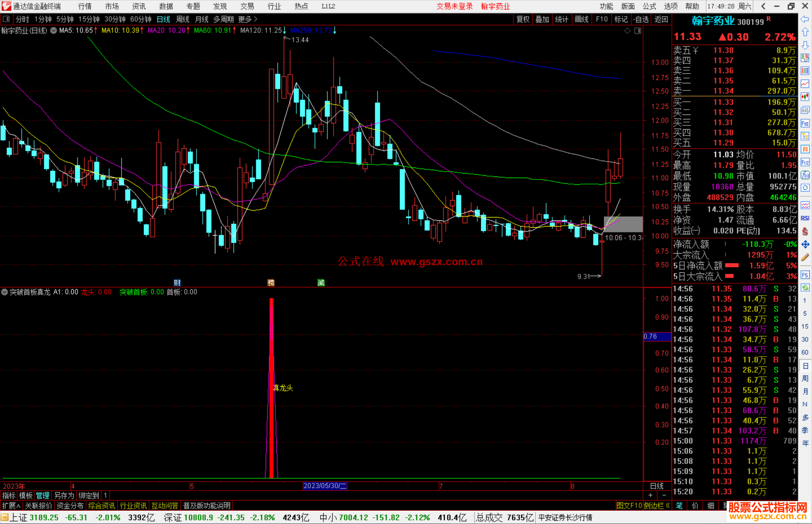Click the 榜 marker on time axis
Screen dimensions: 812x524
point(271,282)
